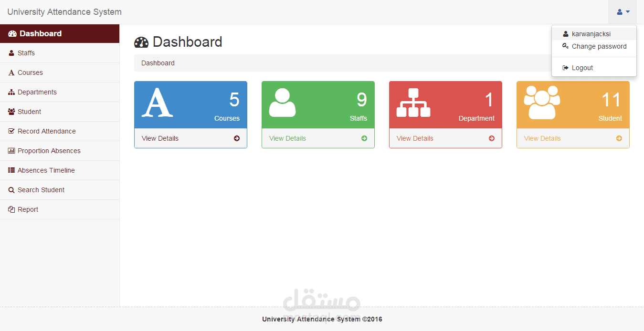
Task: Click the sitemap icon on Department card
Action: point(413,103)
